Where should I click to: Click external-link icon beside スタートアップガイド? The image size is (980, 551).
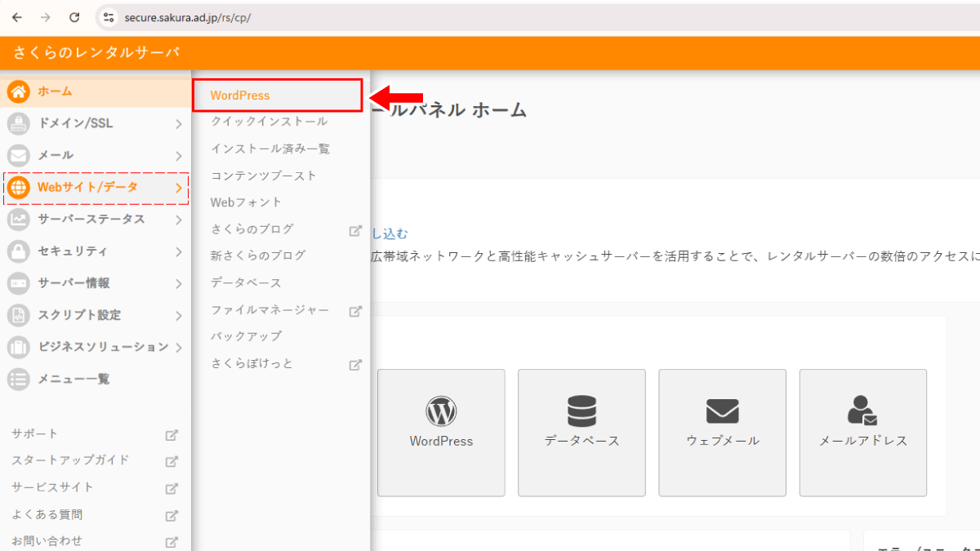click(x=171, y=461)
